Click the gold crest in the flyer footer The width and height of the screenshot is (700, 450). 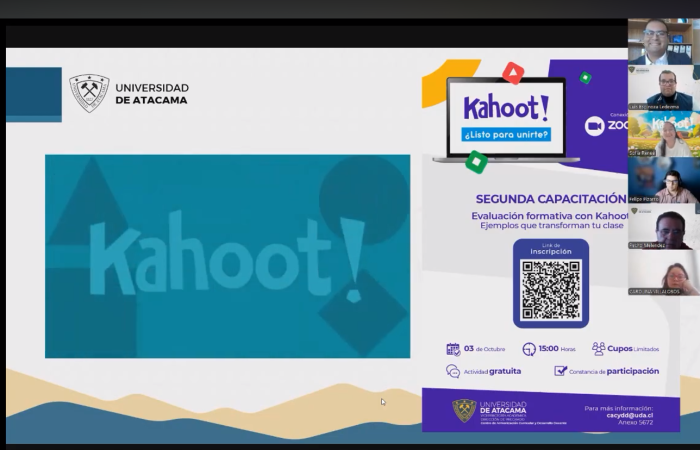[464, 411]
